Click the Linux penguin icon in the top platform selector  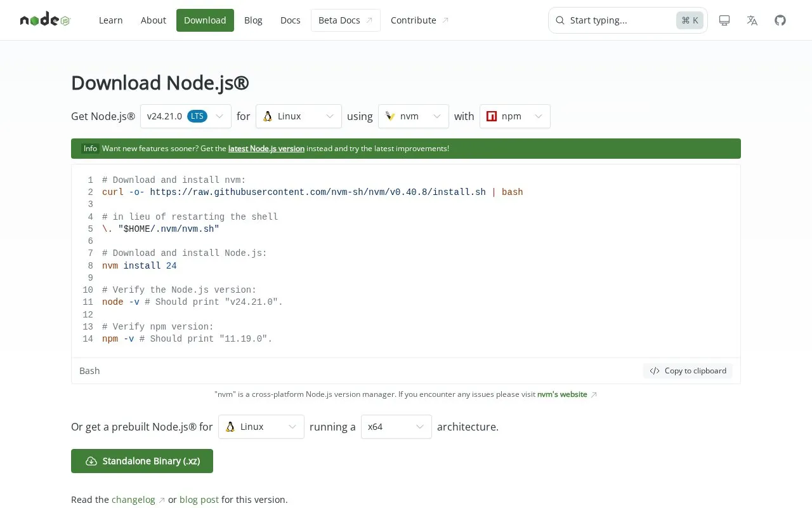click(268, 116)
